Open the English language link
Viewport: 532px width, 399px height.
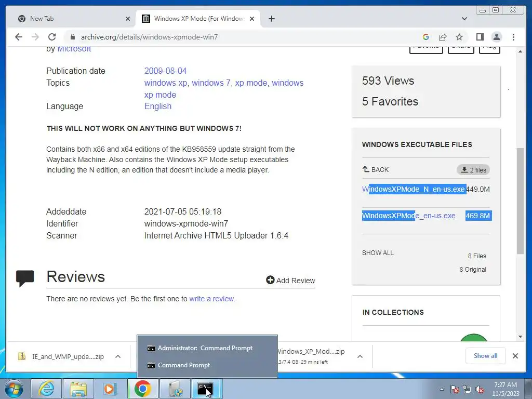(x=158, y=106)
